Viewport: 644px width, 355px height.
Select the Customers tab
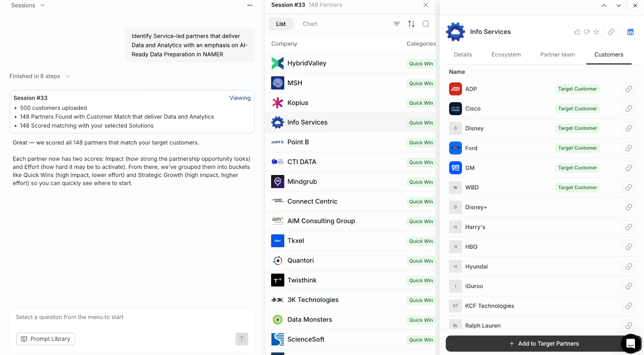coord(608,55)
